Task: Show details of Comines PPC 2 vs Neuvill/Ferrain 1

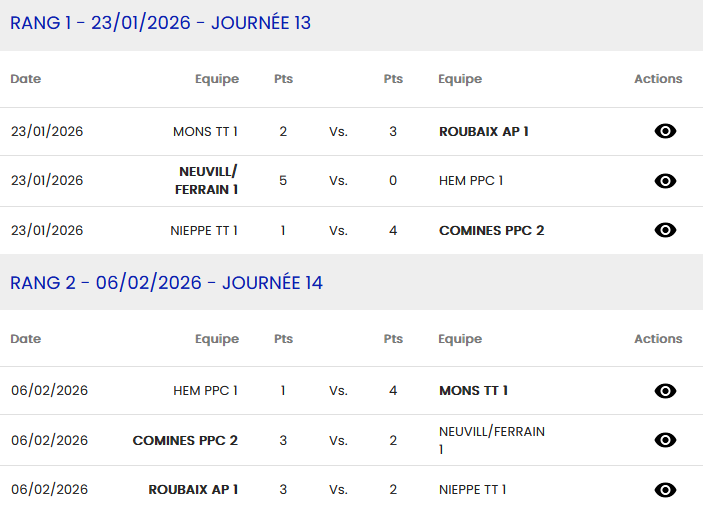Action: coord(665,440)
